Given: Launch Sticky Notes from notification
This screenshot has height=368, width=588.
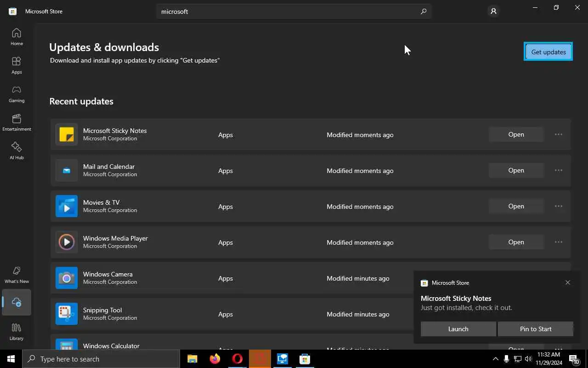Looking at the screenshot, I should click(458, 329).
